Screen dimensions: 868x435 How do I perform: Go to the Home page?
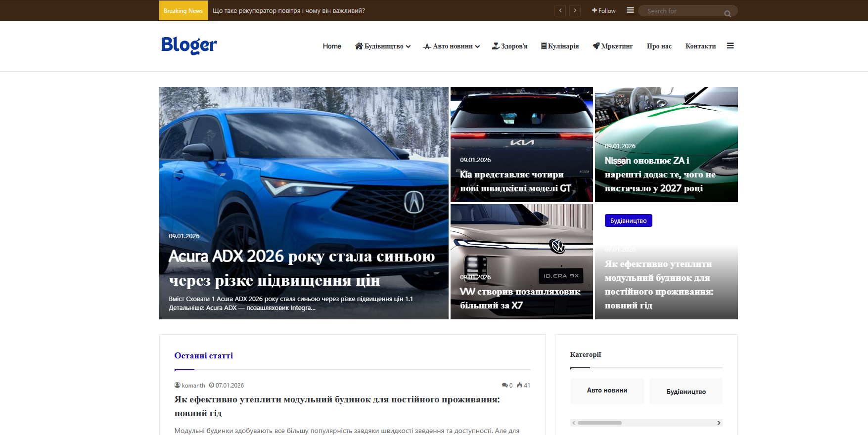click(332, 46)
